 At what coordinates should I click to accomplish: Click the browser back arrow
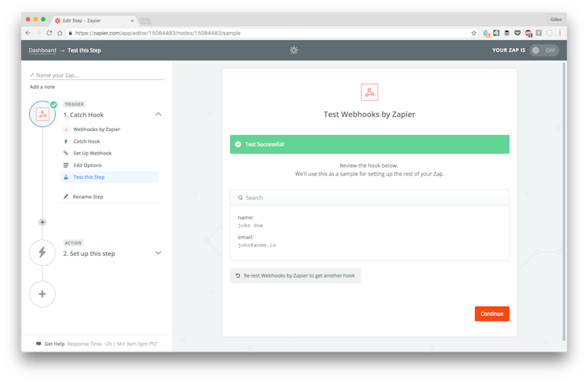point(28,33)
